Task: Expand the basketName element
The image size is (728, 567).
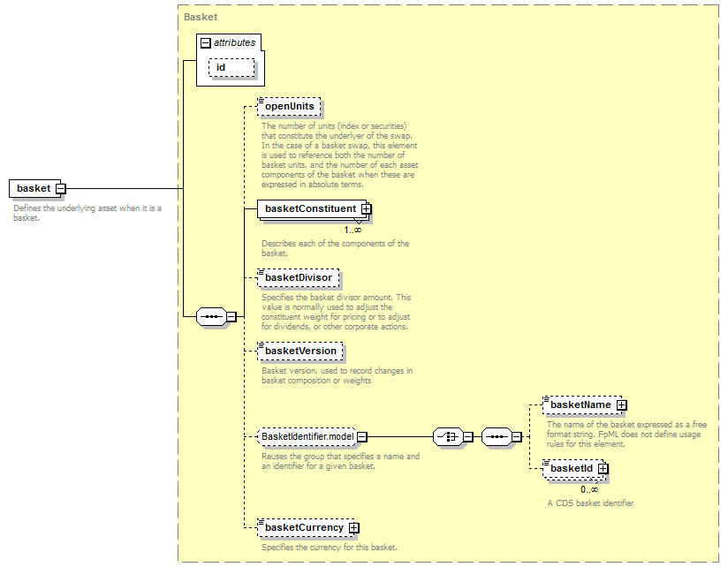Action: coord(621,404)
